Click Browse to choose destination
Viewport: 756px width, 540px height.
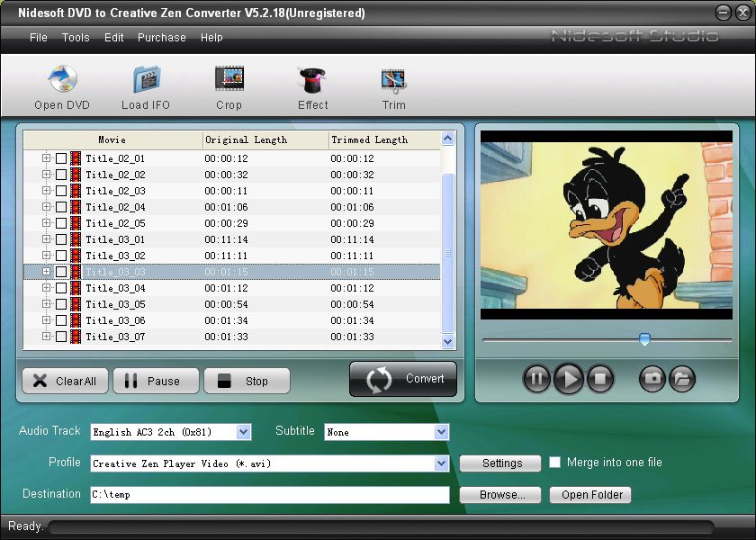coord(500,495)
